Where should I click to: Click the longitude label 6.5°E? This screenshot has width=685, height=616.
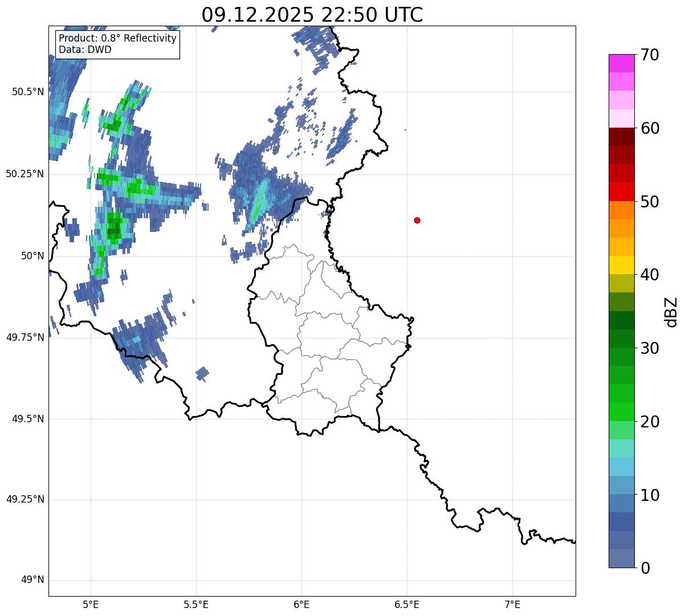407,604
